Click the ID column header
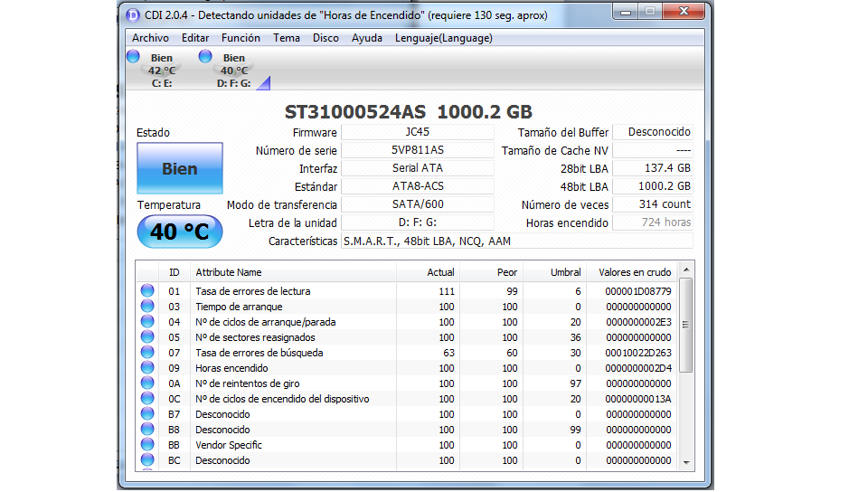This screenshot has height=492, width=868. point(175,272)
